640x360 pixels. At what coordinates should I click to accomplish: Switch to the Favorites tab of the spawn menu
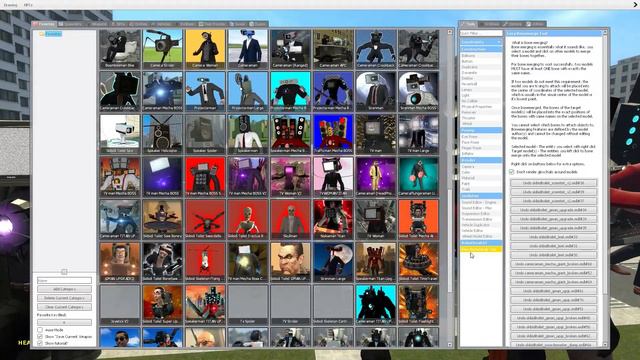(x=44, y=24)
